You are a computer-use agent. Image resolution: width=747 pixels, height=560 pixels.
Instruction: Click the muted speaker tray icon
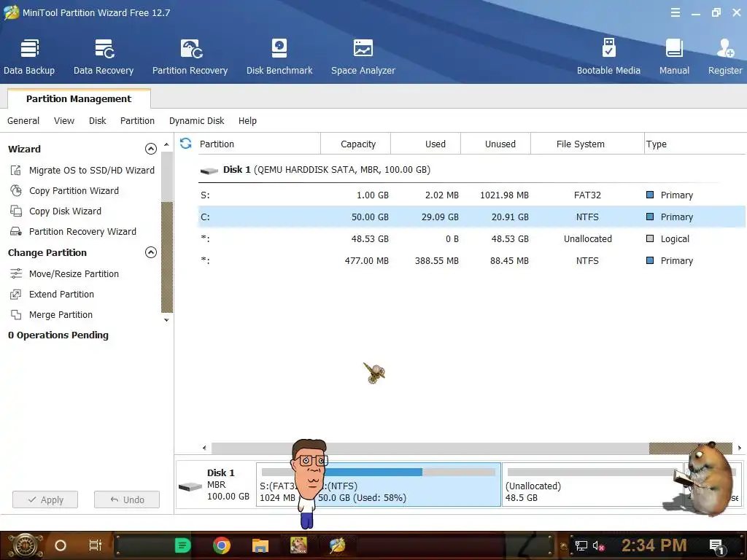point(598,545)
